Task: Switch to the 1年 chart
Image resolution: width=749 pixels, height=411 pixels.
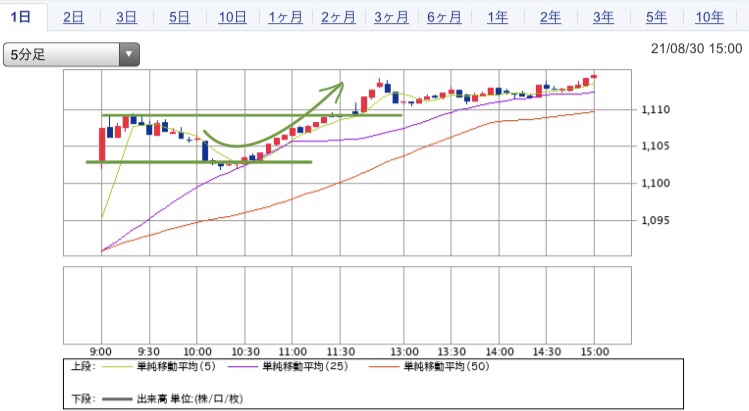Action: (x=498, y=18)
